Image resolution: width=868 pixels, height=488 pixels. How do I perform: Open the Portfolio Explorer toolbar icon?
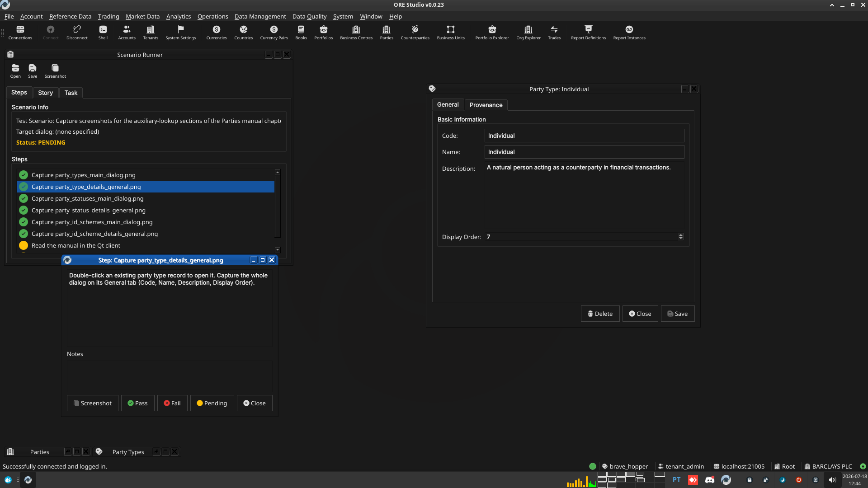tap(492, 33)
